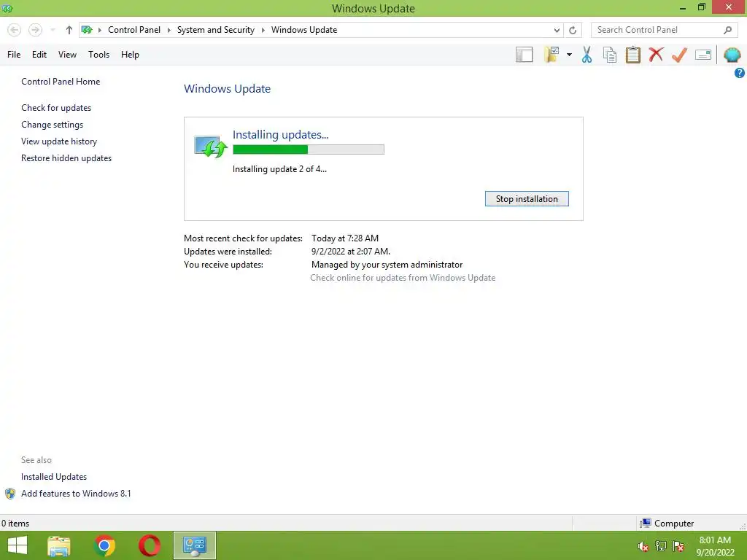Click the Classic Shell seashell icon
The height and width of the screenshot is (560, 747).
[732, 55]
